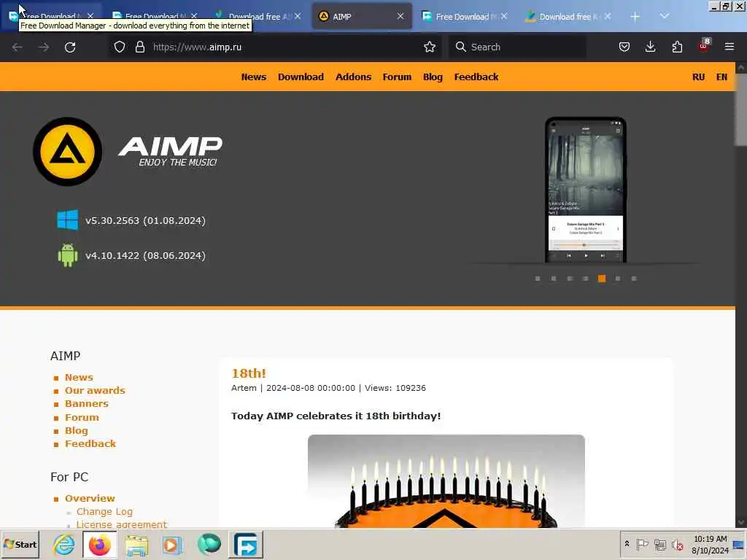Open the media player taskbar icon
Screen dimensions: 747x560
[x=172, y=545]
